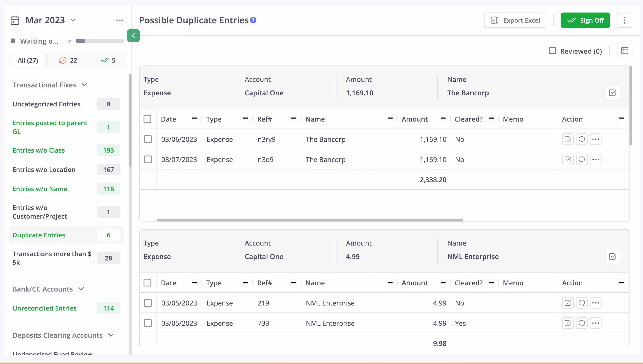Open more actions for Ref 219 entry
643x364 pixels.
click(596, 303)
